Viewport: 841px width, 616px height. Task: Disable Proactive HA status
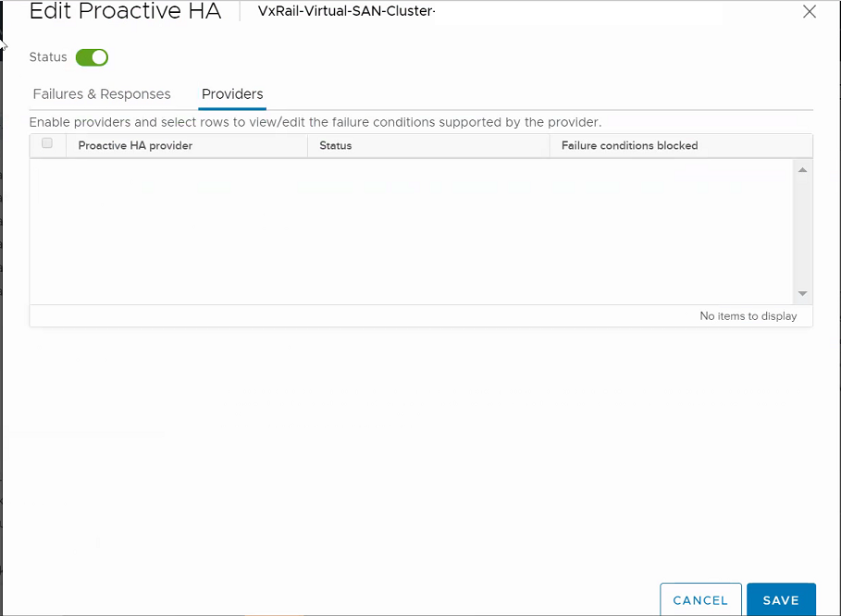tap(92, 56)
